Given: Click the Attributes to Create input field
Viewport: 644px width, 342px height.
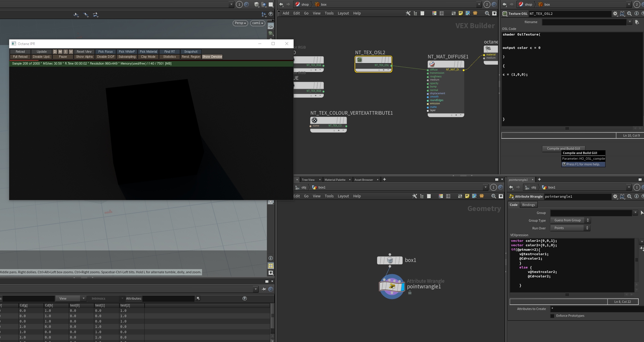Looking at the screenshot, I should click(595, 309).
